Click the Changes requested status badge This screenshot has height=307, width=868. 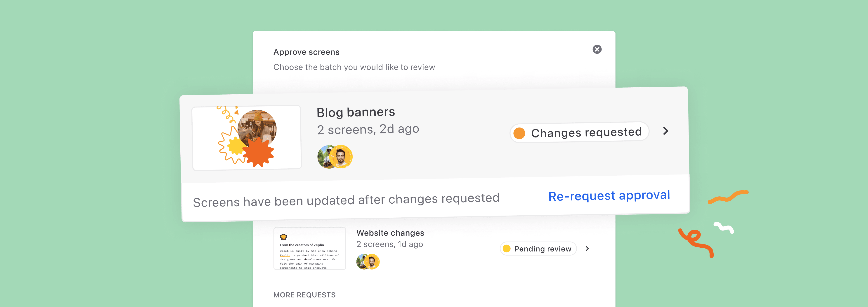pyautogui.click(x=579, y=133)
